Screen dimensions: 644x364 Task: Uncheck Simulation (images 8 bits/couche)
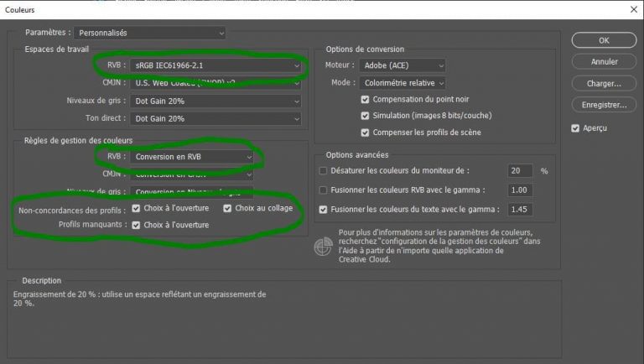pyautogui.click(x=365, y=116)
